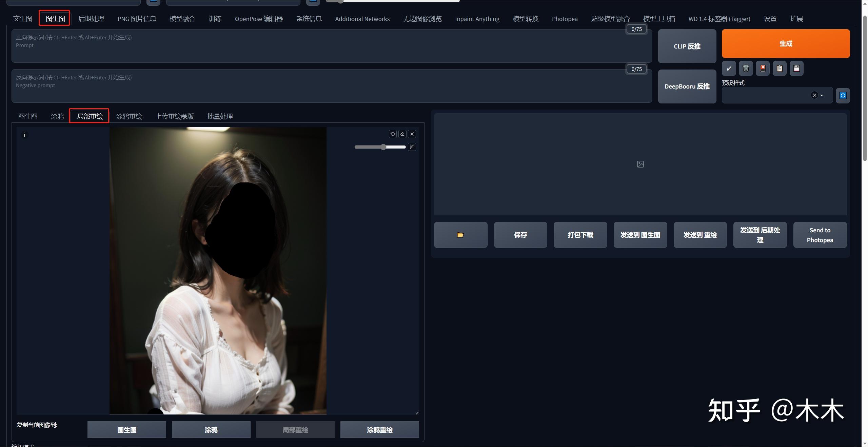Refresh the preset styles list

(x=843, y=96)
